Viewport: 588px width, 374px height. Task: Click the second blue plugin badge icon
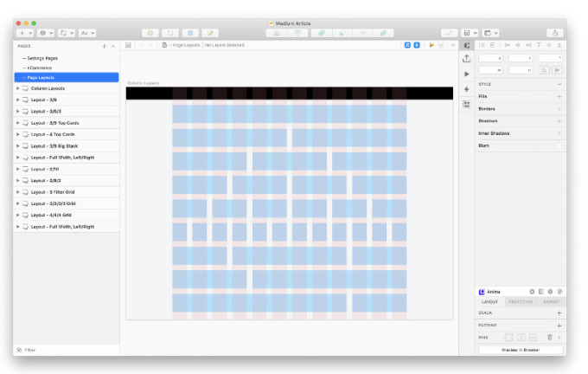(x=417, y=45)
